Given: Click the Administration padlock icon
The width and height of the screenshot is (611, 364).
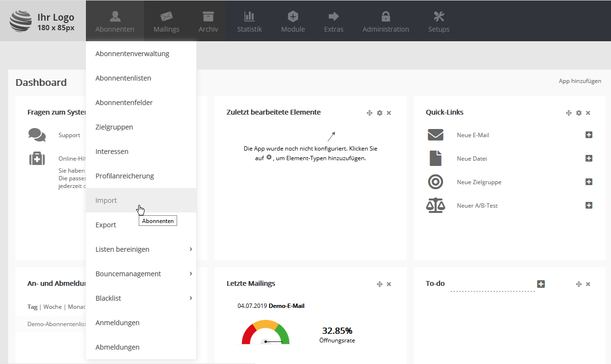Looking at the screenshot, I should click(x=385, y=17).
